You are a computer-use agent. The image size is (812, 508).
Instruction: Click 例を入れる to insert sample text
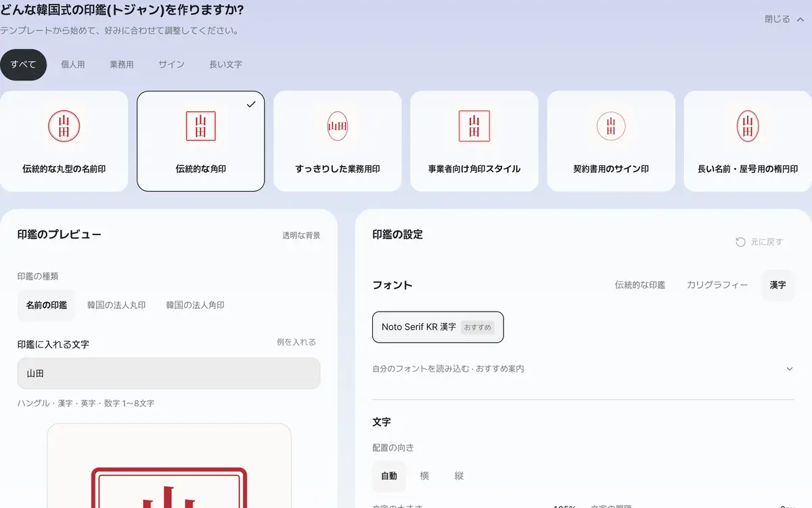pos(296,342)
